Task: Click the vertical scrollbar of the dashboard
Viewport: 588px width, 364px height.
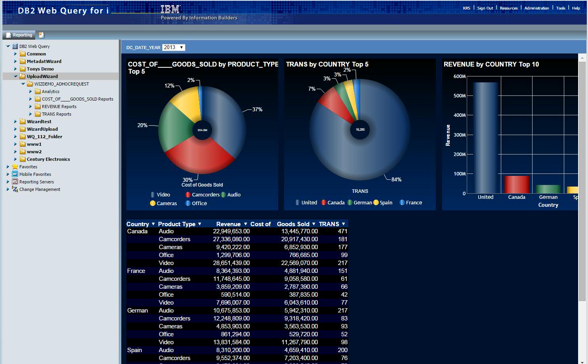Action: click(582, 182)
